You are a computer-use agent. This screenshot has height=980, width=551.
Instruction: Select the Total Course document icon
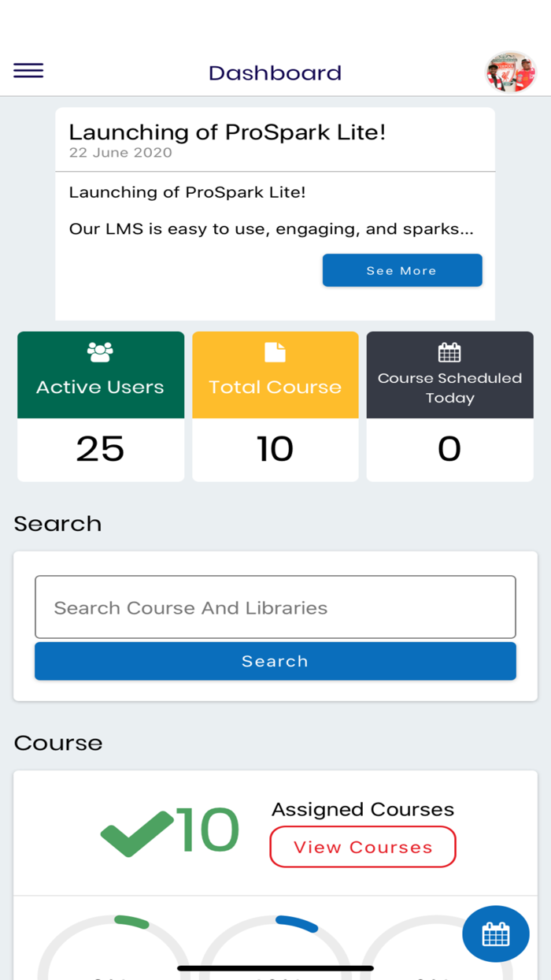[x=275, y=351]
